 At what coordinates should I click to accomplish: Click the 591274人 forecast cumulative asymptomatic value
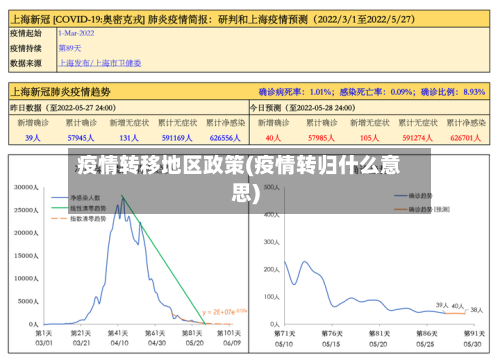tap(418, 138)
